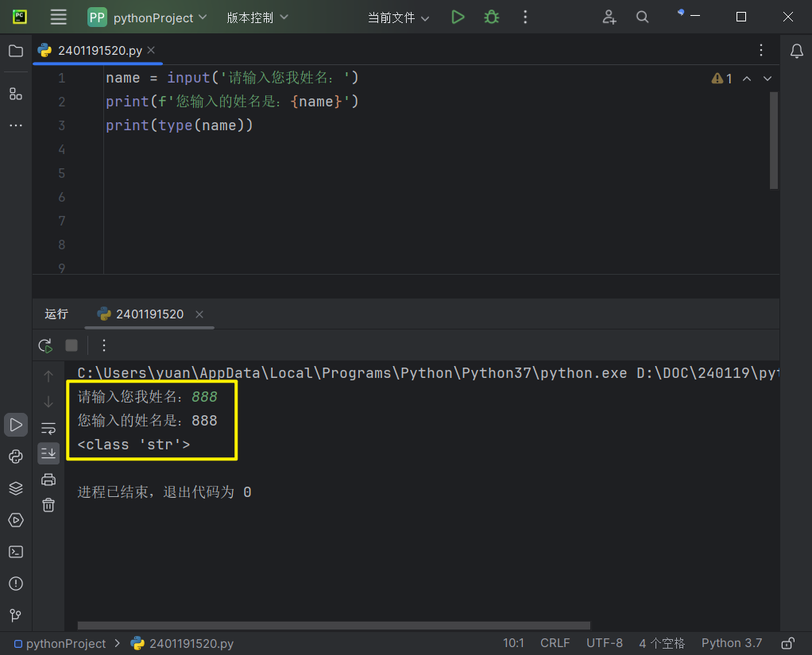The image size is (812, 655).
Task: Open the 版本控制 version control menu
Action: pos(257,17)
